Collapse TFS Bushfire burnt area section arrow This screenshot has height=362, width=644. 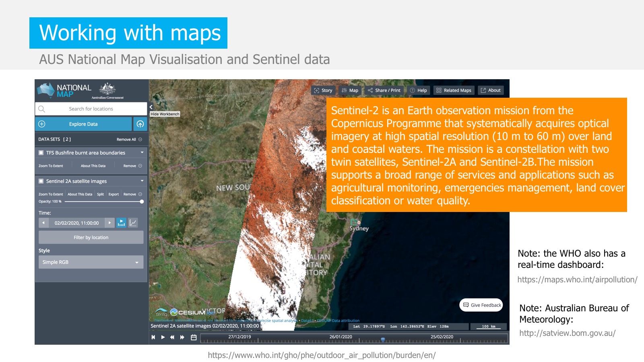tap(142, 152)
